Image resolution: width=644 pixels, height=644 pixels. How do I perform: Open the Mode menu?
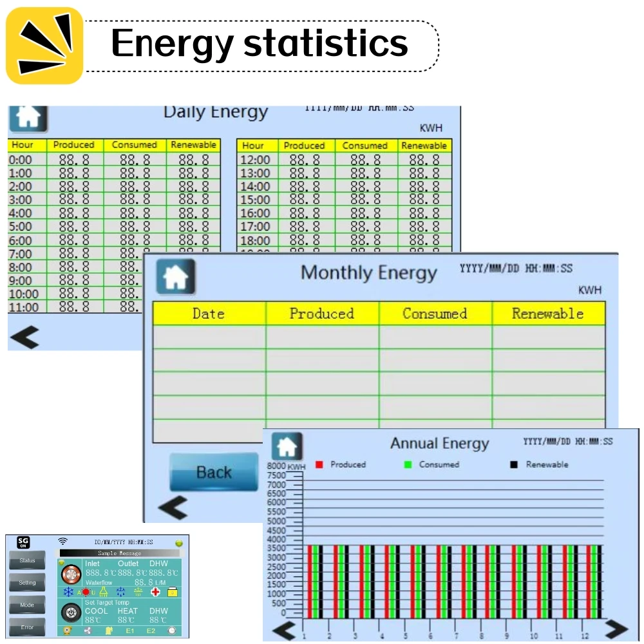27,605
